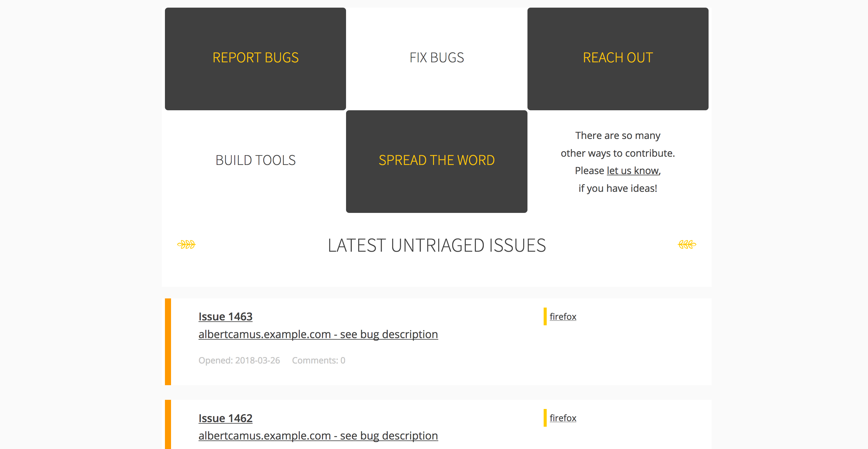Screen dimensions: 868x449
Task: Click the yellow marker next to firefox label
Action: 545,316
